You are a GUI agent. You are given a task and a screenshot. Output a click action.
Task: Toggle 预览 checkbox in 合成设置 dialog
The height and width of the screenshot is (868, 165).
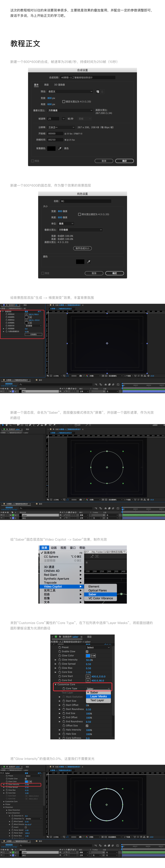coord(33,161)
